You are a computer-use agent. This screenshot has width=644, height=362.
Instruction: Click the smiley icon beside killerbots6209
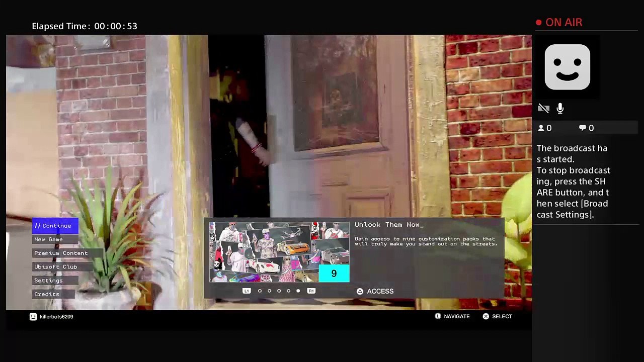(33, 317)
